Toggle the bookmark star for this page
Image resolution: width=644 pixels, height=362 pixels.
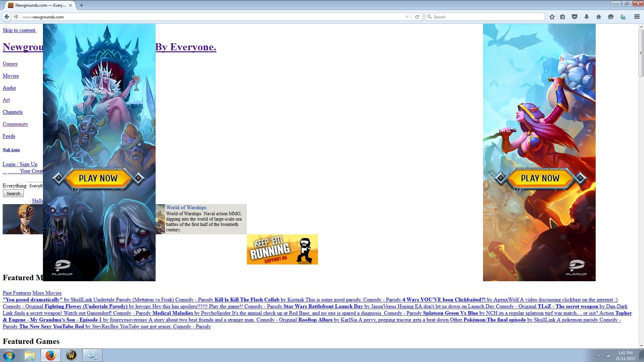552,17
